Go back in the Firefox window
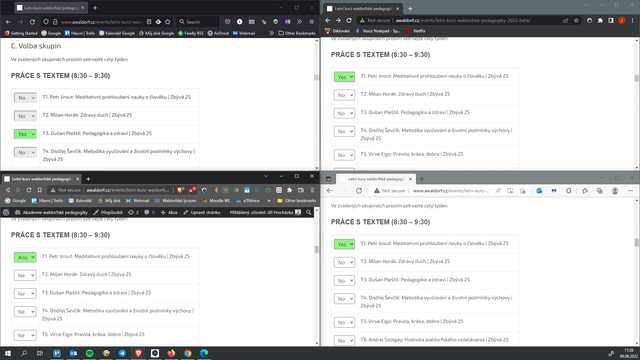Viewport: 640px width, 360px height. (8, 22)
